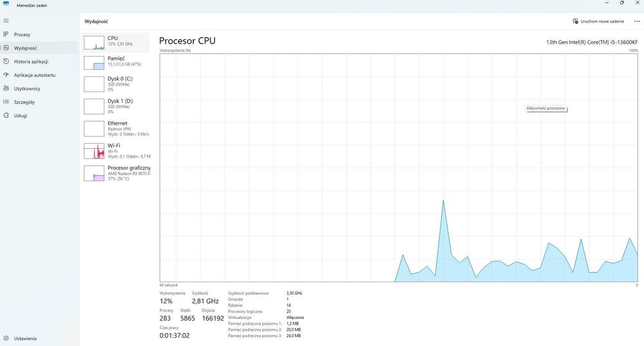Click the Radmin VPN Ethernet subtitle
Screen dimensions: 644x346
point(119,129)
